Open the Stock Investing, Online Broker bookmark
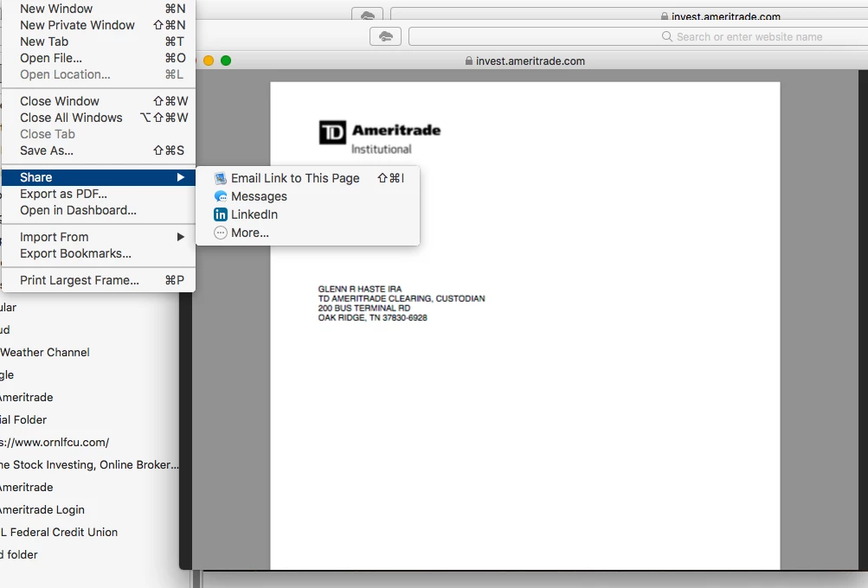This screenshot has height=588, width=868. [89, 464]
